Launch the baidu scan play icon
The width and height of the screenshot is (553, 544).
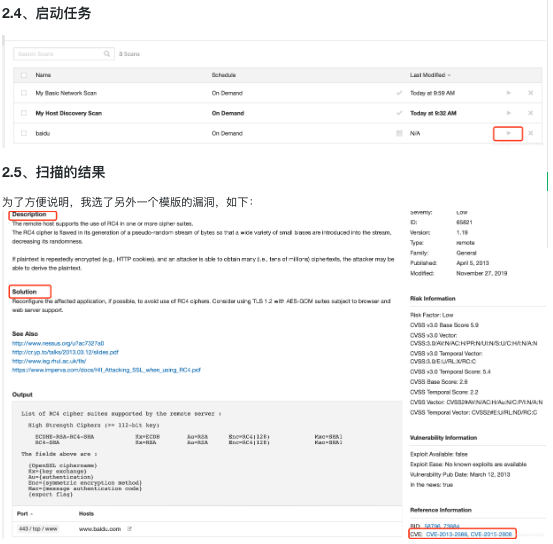(508, 133)
